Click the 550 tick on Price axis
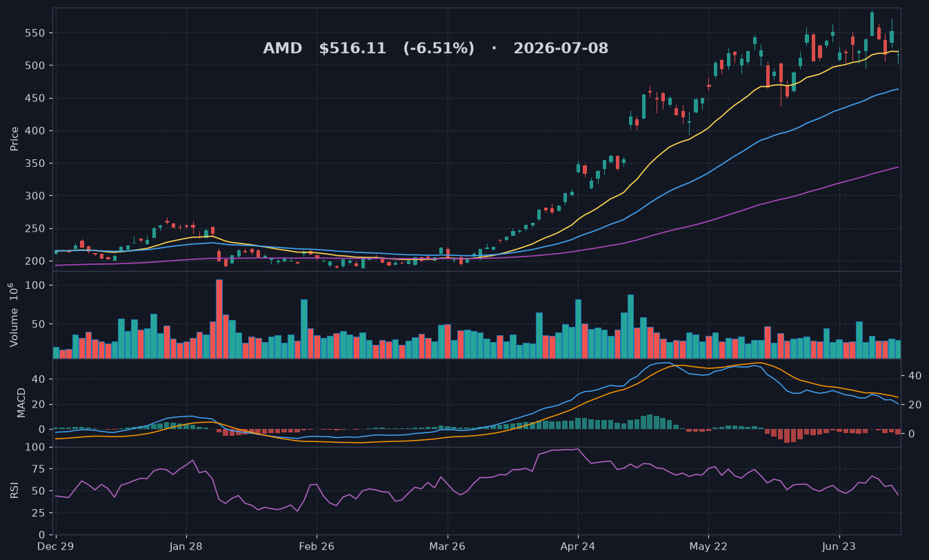 [35, 33]
